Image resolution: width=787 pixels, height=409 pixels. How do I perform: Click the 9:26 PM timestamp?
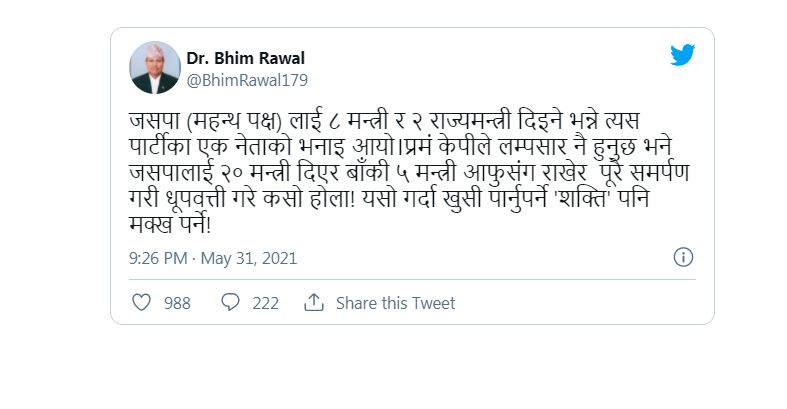[158, 258]
